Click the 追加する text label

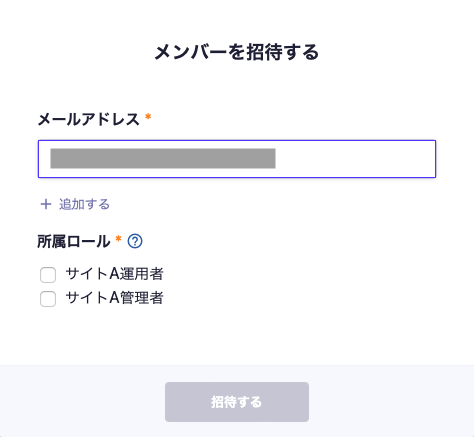click(84, 204)
